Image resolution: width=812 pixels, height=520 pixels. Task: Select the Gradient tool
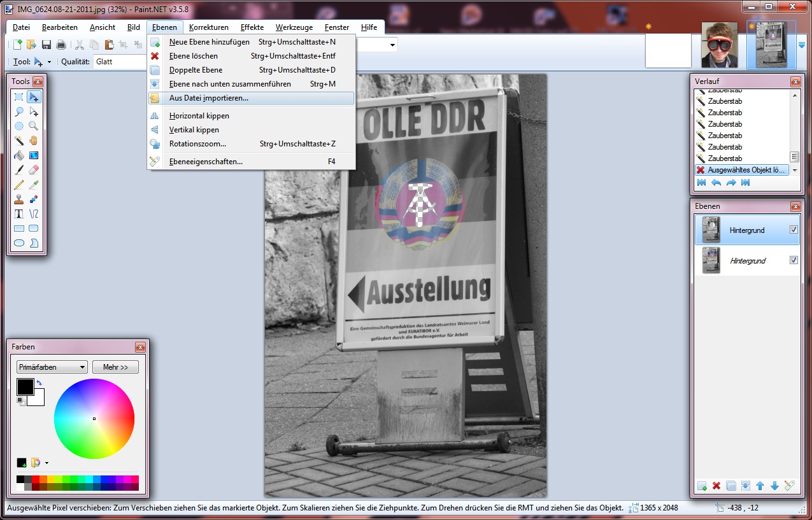click(x=34, y=155)
